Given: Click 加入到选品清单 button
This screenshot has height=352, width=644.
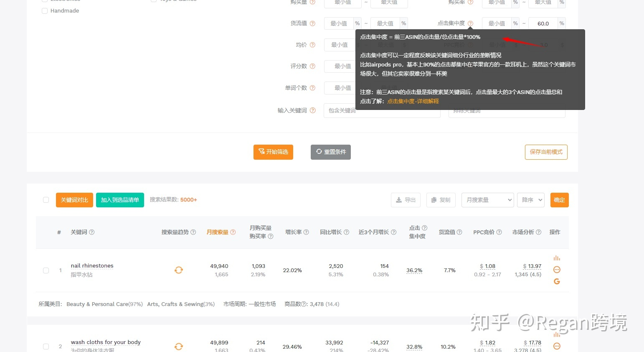Looking at the screenshot, I should (120, 200).
